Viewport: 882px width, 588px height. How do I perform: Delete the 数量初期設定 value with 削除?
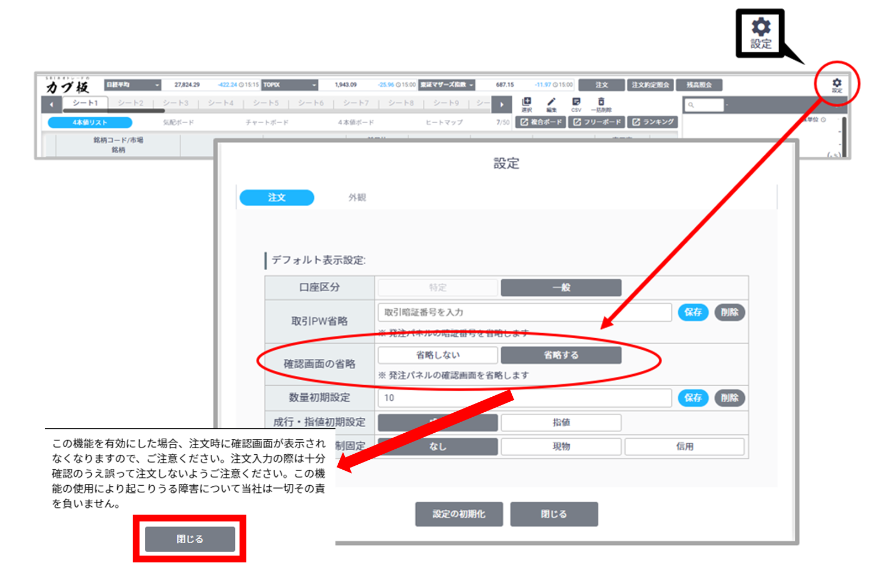click(x=729, y=398)
